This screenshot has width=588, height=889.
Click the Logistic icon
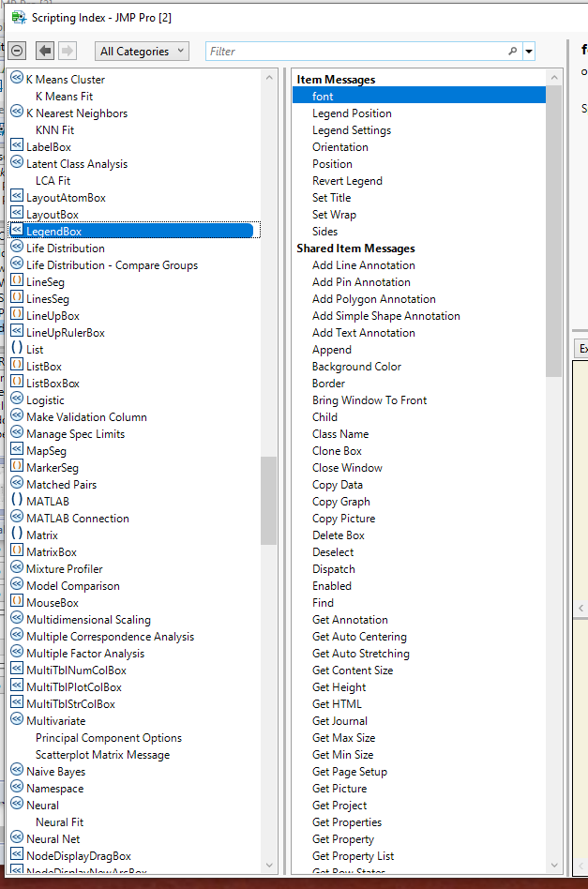click(17, 399)
